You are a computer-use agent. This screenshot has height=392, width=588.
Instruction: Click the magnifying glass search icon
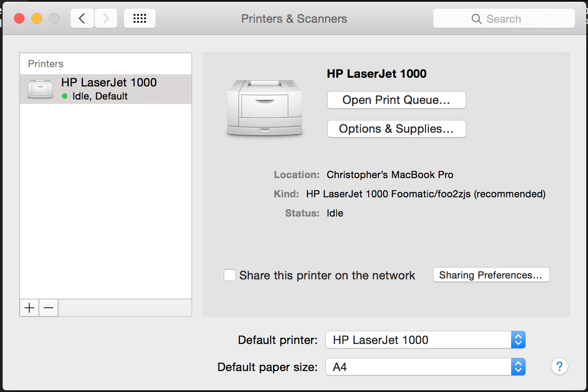pyautogui.click(x=477, y=19)
